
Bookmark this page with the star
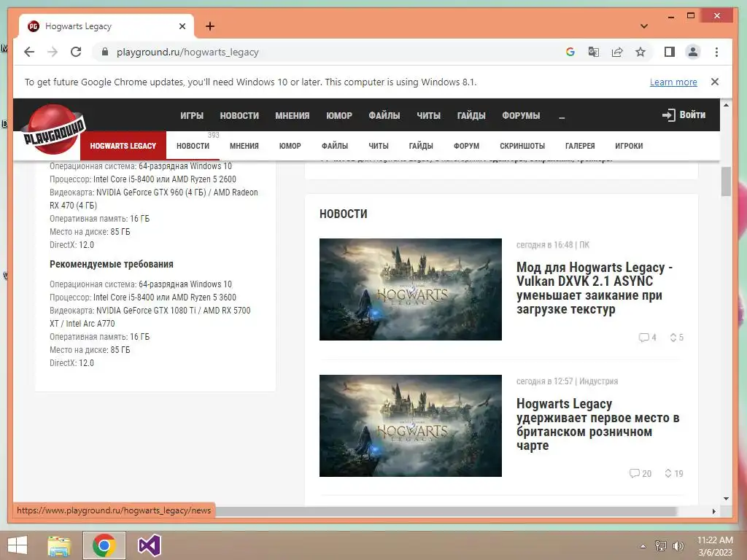tap(640, 52)
